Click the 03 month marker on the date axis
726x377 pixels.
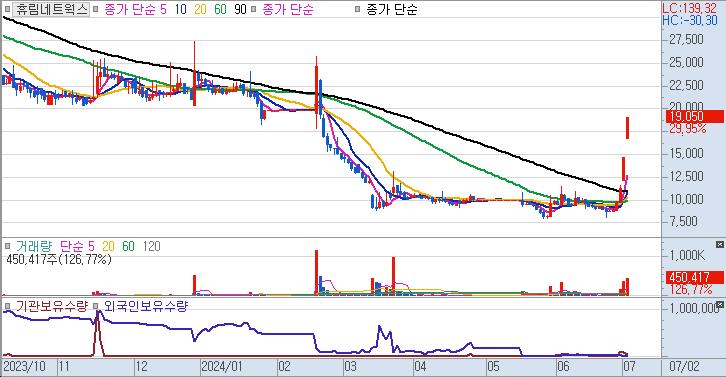click(x=350, y=367)
